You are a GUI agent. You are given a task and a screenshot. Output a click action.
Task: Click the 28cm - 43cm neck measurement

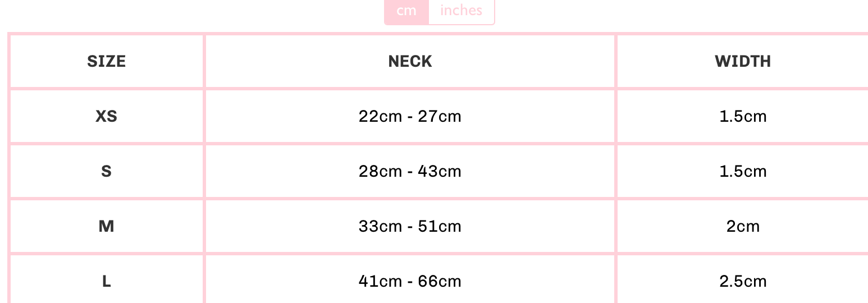point(410,171)
